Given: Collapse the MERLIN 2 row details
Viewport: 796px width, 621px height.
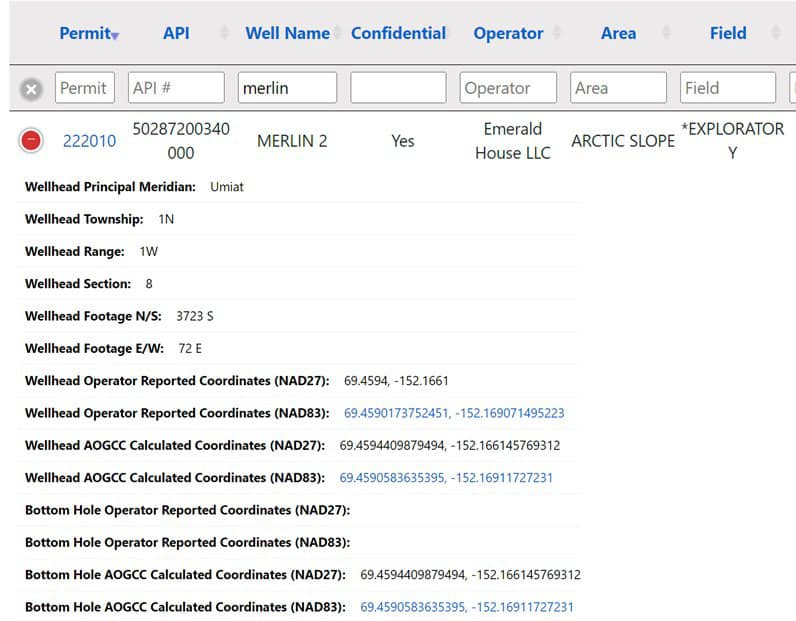Looking at the screenshot, I should coord(31,141).
